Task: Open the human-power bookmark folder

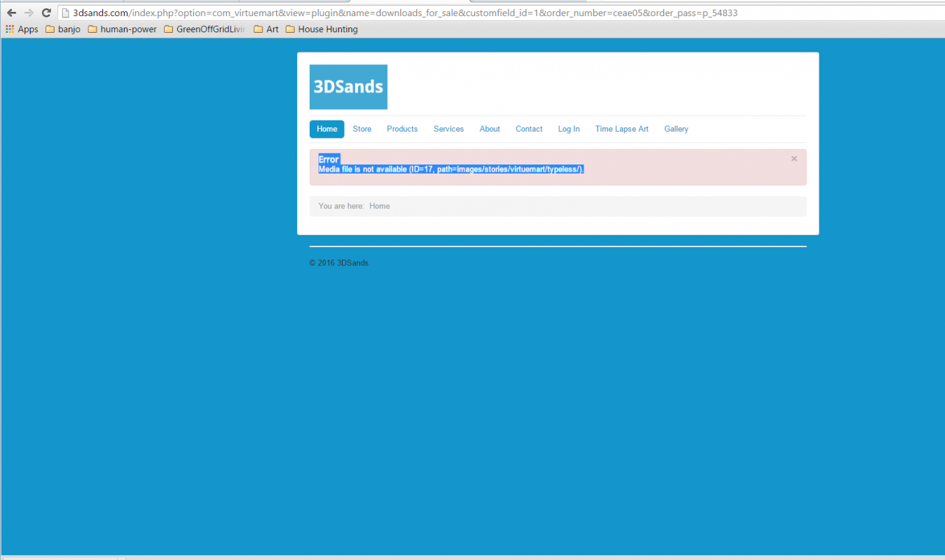Action: click(x=122, y=29)
